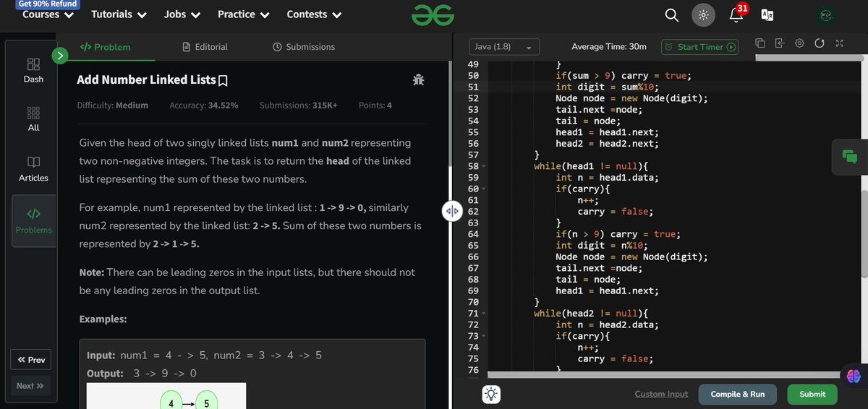
Task: Fold code block at line 58
Action: tap(483, 166)
